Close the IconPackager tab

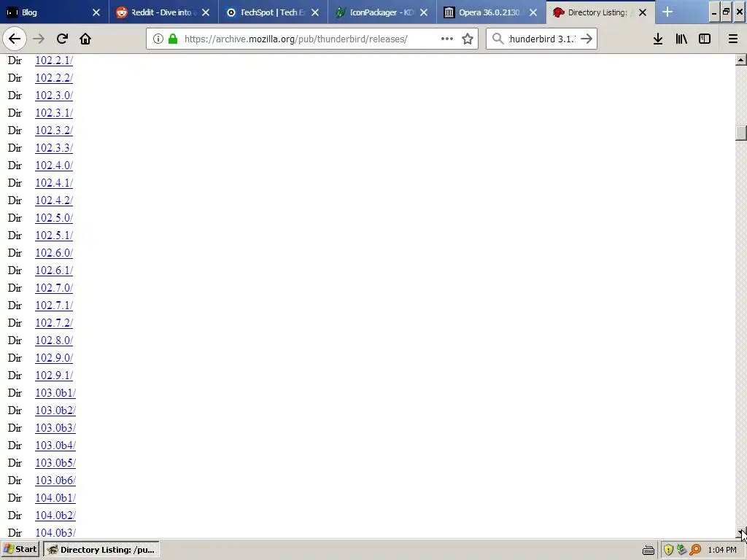pyautogui.click(x=424, y=12)
